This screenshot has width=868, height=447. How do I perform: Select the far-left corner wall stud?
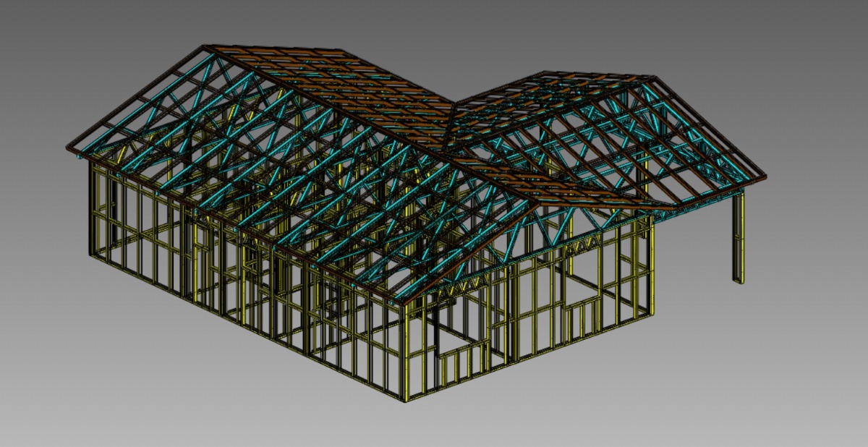92,210
